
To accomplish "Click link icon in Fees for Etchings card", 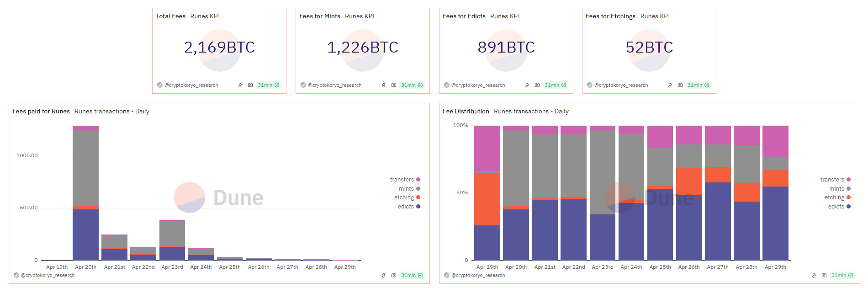I will [x=670, y=85].
